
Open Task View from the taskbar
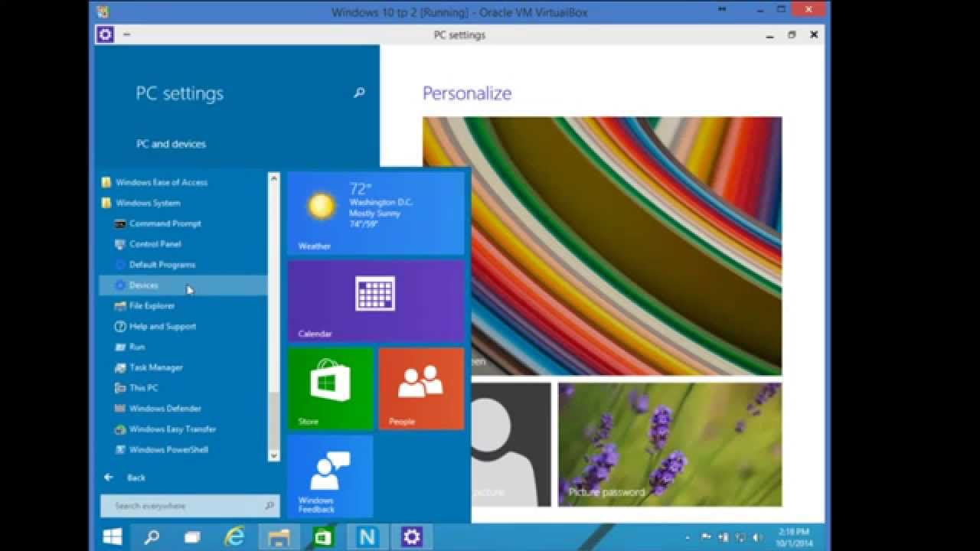coord(192,537)
